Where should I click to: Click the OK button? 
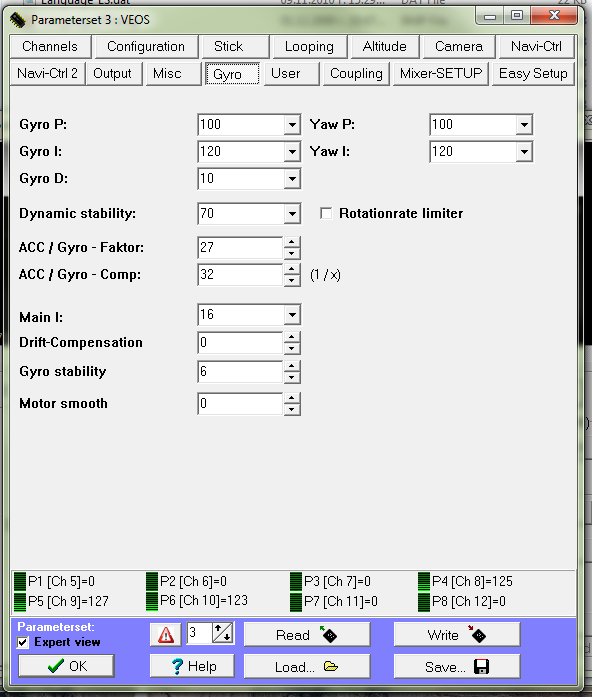66,666
